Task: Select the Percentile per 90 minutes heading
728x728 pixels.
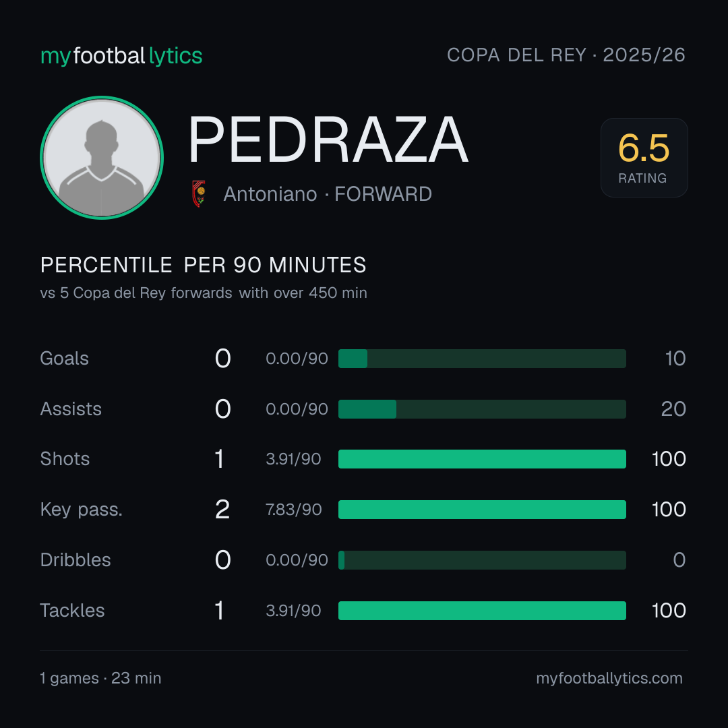Action: (x=204, y=265)
